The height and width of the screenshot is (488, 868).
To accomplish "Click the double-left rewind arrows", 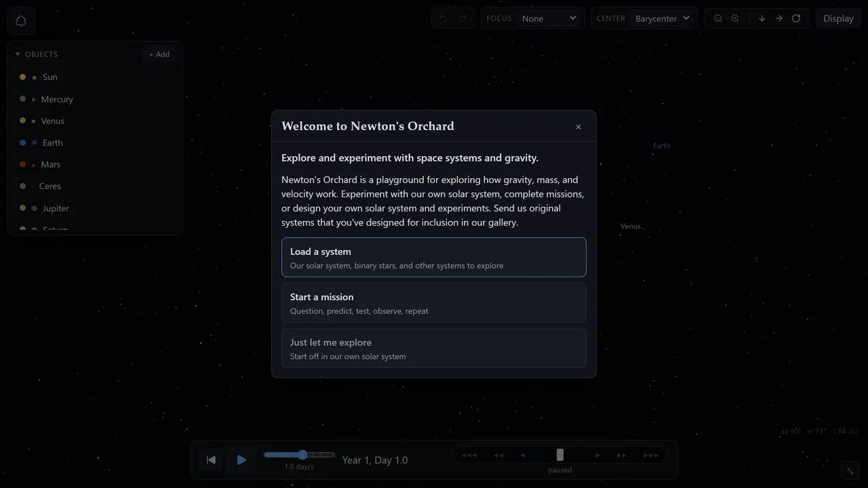I will point(498,455).
